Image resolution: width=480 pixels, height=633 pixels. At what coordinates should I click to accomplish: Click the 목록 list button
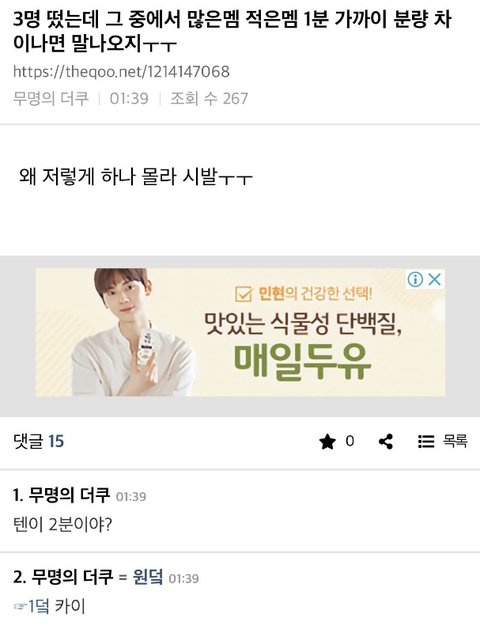coord(443,442)
